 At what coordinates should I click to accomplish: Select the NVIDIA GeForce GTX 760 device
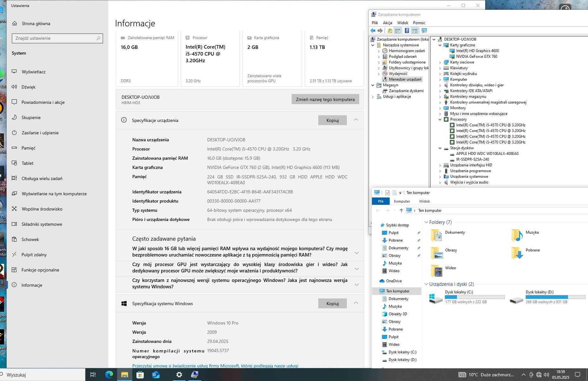click(x=477, y=57)
